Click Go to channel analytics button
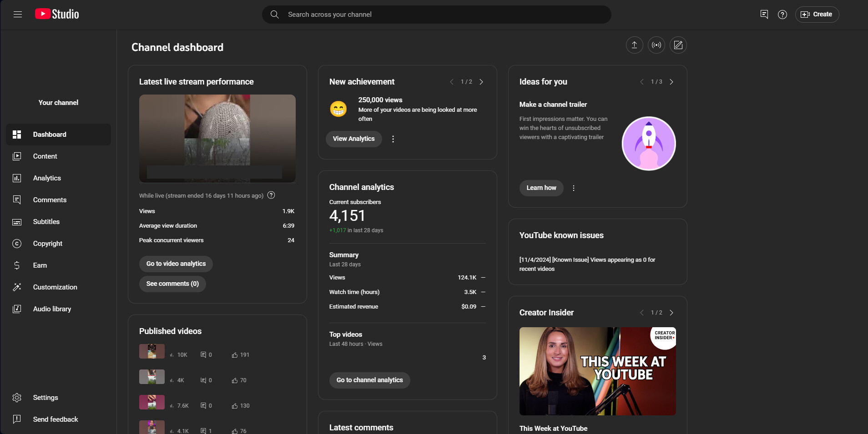The height and width of the screenshot is (434, 868). click(369, 380)
